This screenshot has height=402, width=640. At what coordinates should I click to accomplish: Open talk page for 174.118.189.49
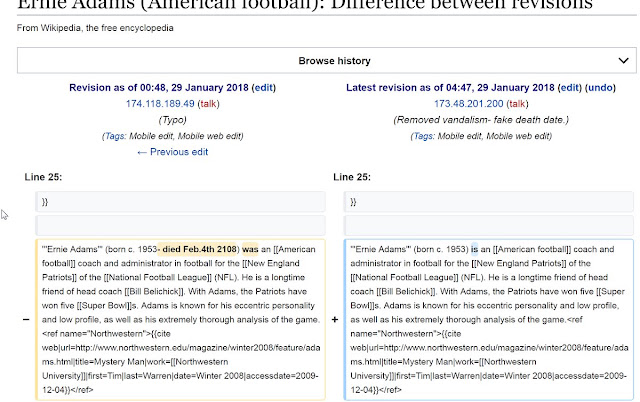208,104
